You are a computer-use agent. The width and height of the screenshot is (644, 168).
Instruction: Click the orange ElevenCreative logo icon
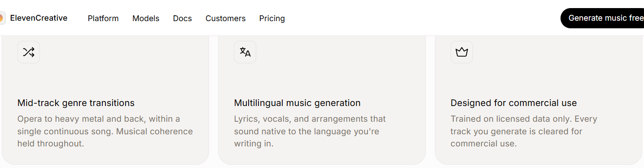(2, 18)
